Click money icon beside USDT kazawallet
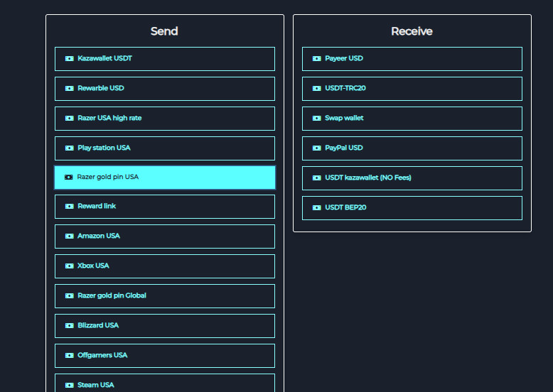553x392 pixels. point(317,178)
